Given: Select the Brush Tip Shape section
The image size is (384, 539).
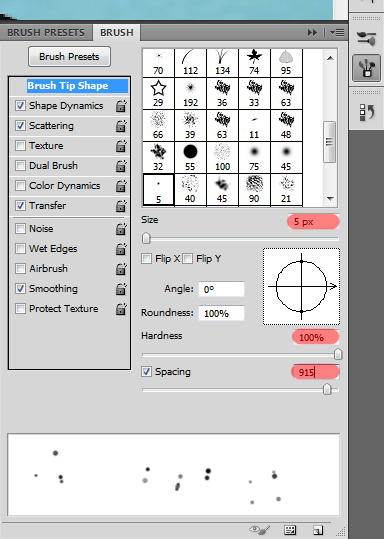Looking at the screenshot, I should pos(69,86).
